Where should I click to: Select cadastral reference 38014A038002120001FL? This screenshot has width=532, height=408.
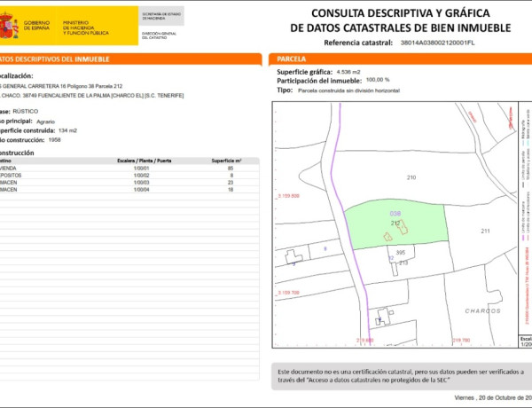point(437,43)
